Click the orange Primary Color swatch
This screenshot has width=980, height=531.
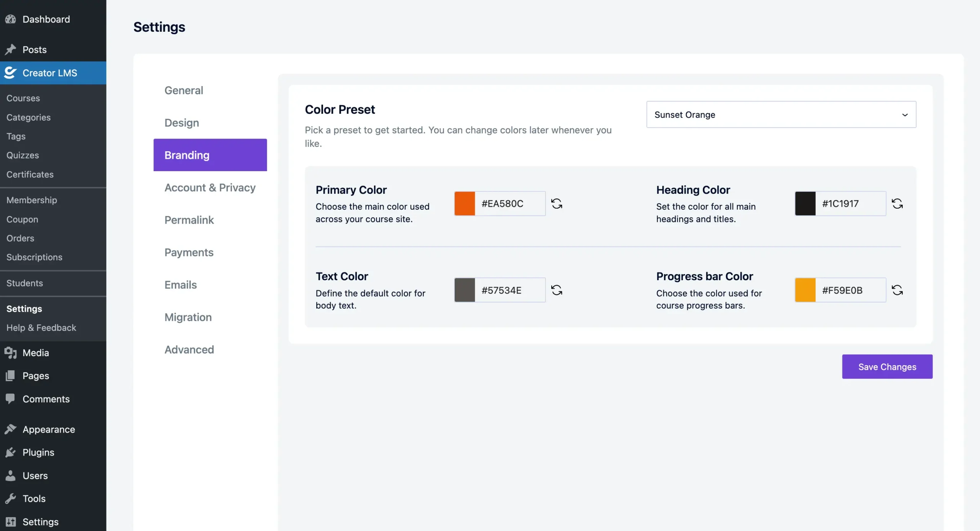pos(464,203)
